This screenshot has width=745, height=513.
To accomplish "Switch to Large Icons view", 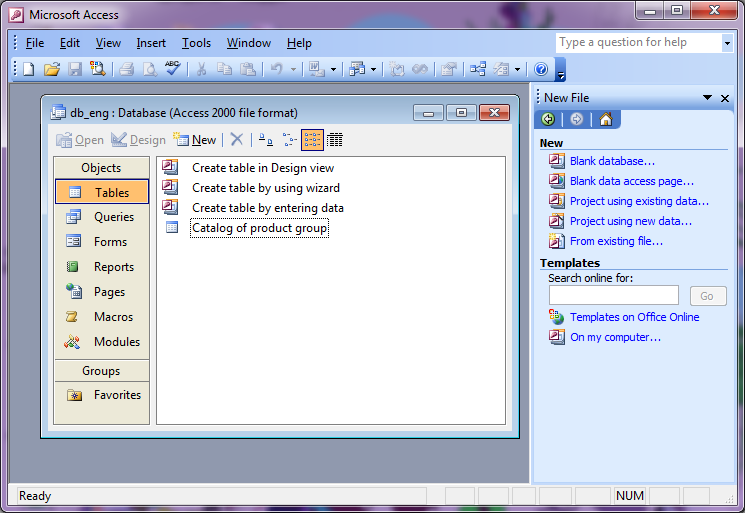I will tap(266, 140).
